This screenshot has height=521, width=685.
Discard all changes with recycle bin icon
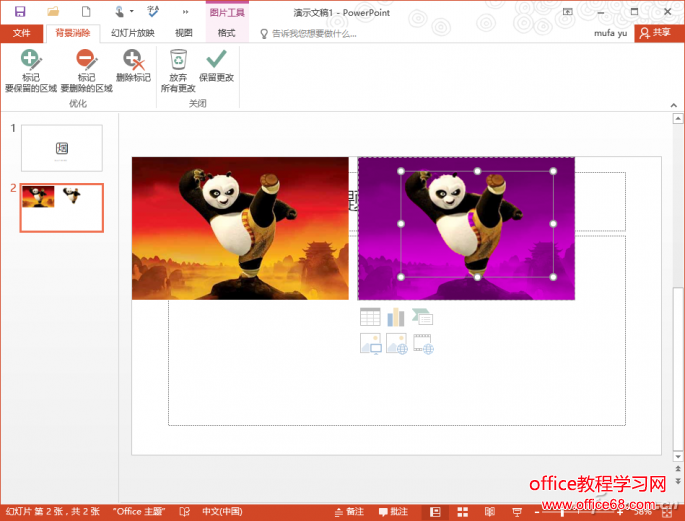[x=178, y=71]
